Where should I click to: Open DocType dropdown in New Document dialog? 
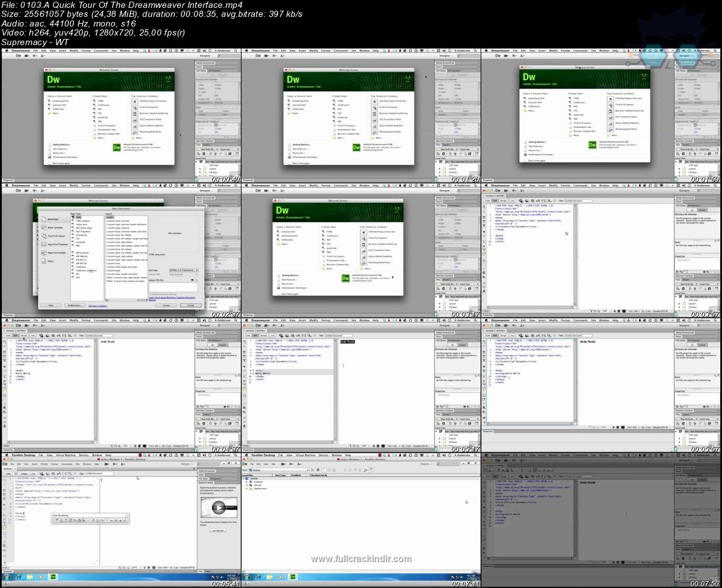click(x=184, y=270)
